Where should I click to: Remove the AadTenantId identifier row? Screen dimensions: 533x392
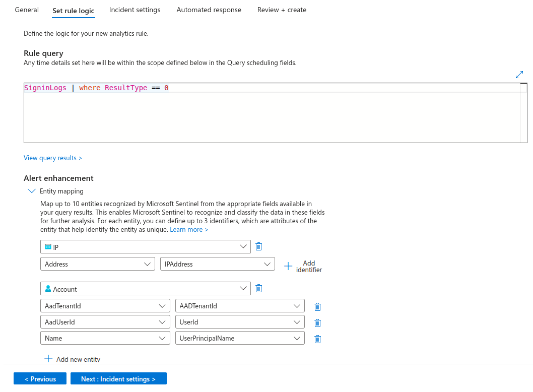pos(317,306)
